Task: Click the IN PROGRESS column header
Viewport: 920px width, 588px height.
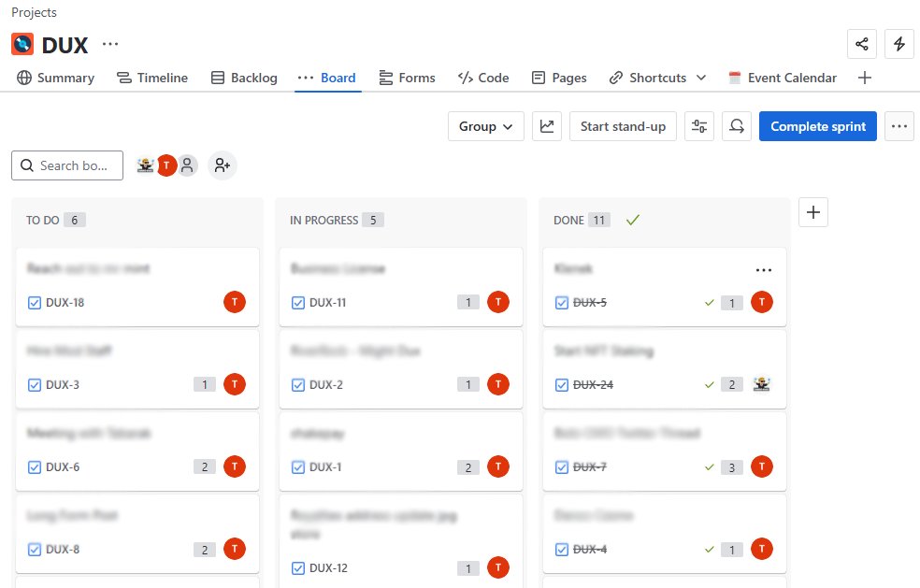Action: (x=323, y=220)
